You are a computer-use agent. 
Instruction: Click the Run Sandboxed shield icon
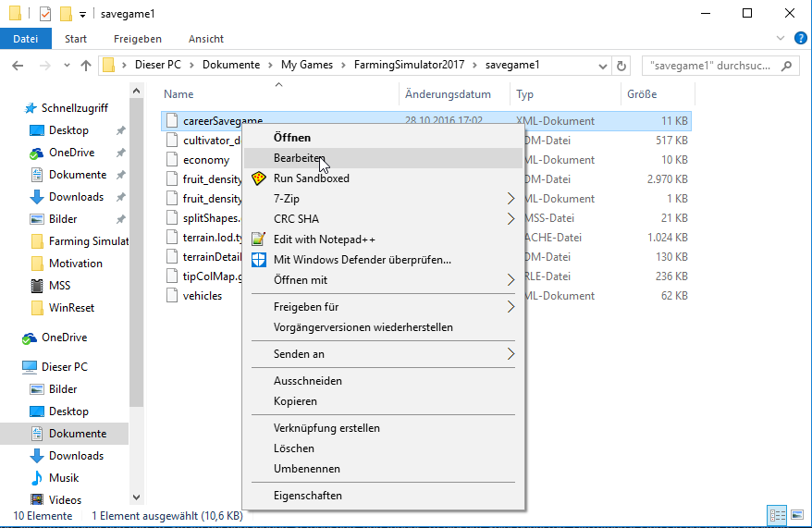258,178
